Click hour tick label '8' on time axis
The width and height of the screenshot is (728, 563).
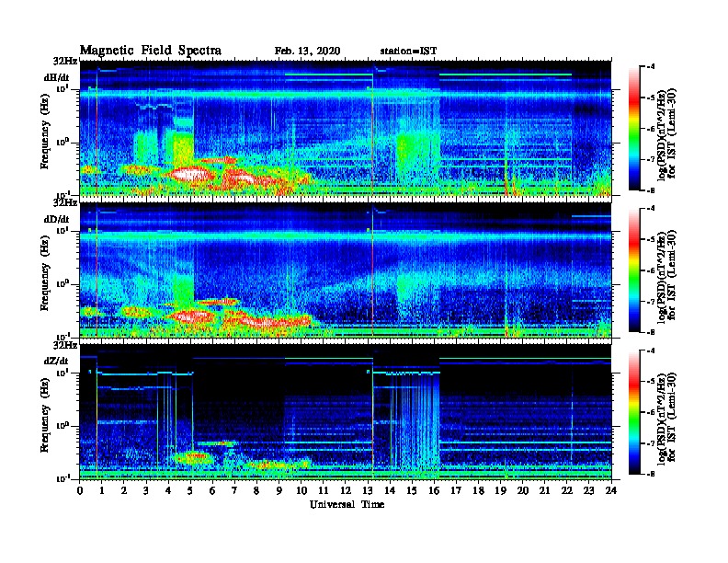click(256, 491)
